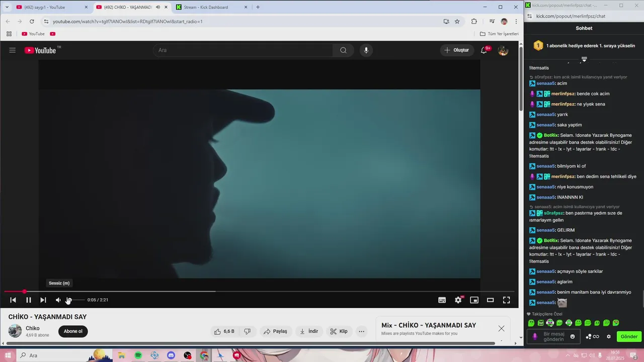Image resolution: width=644 pixels, height=362 pixels.
Task: Open the Chiko channel avatar
Action: coord(15,331)
